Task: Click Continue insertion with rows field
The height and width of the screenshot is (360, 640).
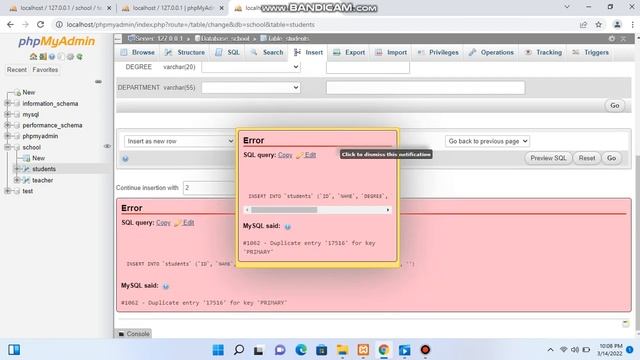Action: coord(209,188)
